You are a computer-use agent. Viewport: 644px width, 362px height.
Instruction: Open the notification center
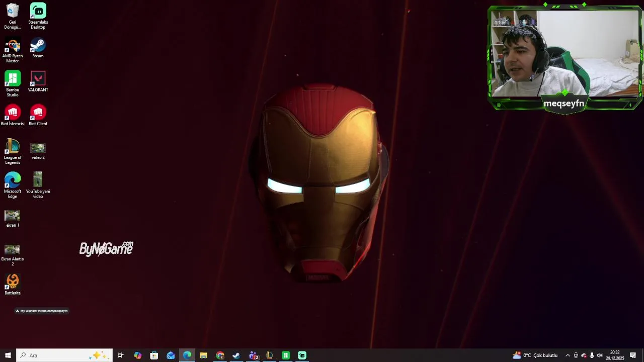point(633,355)
